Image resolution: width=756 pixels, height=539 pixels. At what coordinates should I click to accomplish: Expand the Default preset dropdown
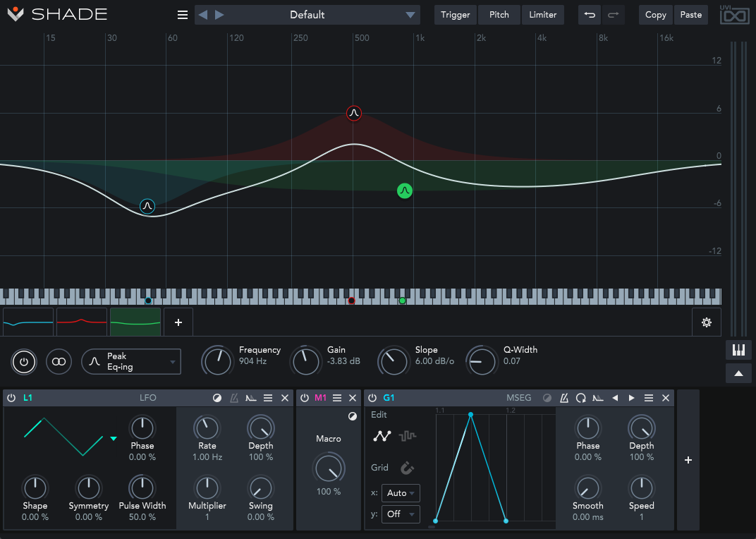click(x=410, y=15)
